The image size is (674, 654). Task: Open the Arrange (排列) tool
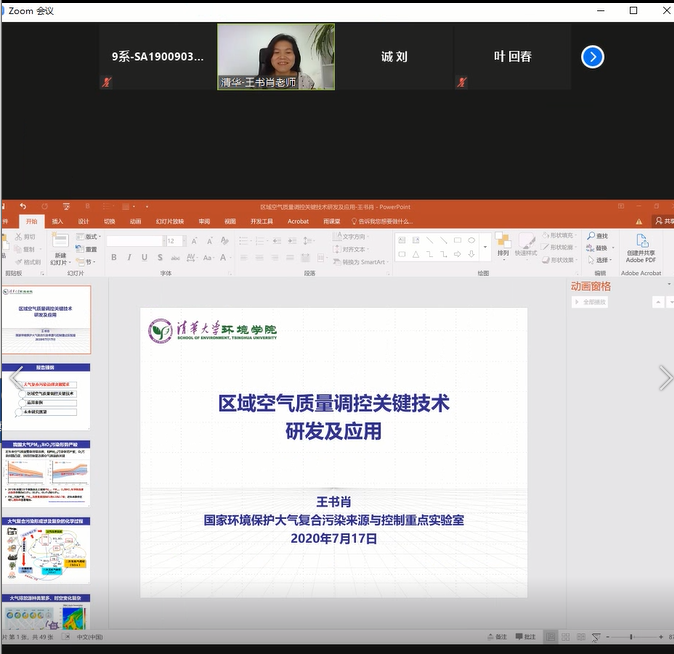pos(503,243)
